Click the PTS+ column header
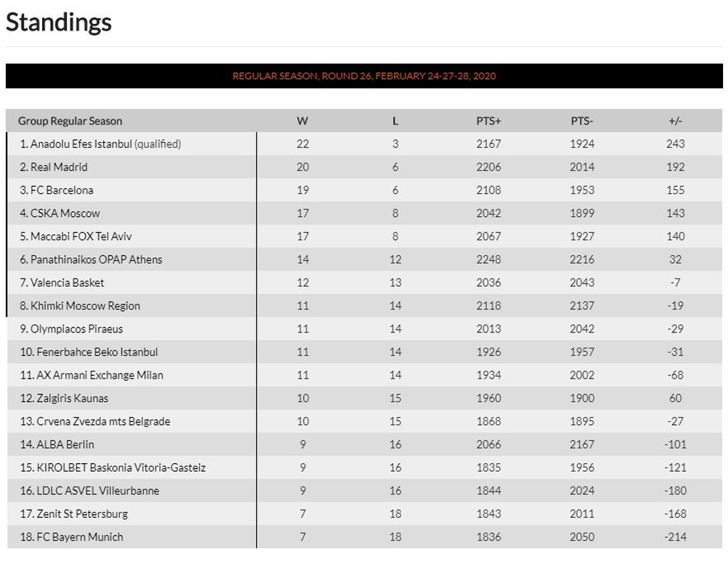Screen dimensions: 728x564 point(488,121)
